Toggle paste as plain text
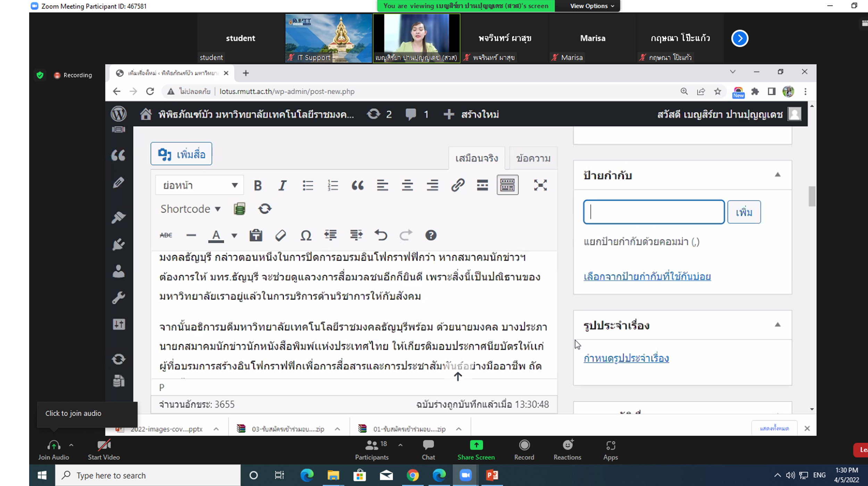The width and height of the screenshot is (868, 486). pyautogui.click(x=256, y=235)
